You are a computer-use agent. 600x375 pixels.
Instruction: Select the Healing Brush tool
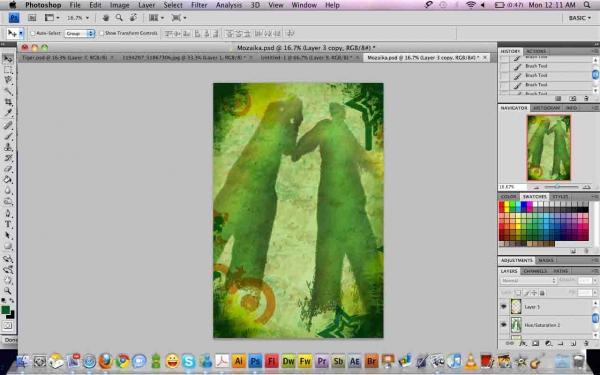(8, 125)
